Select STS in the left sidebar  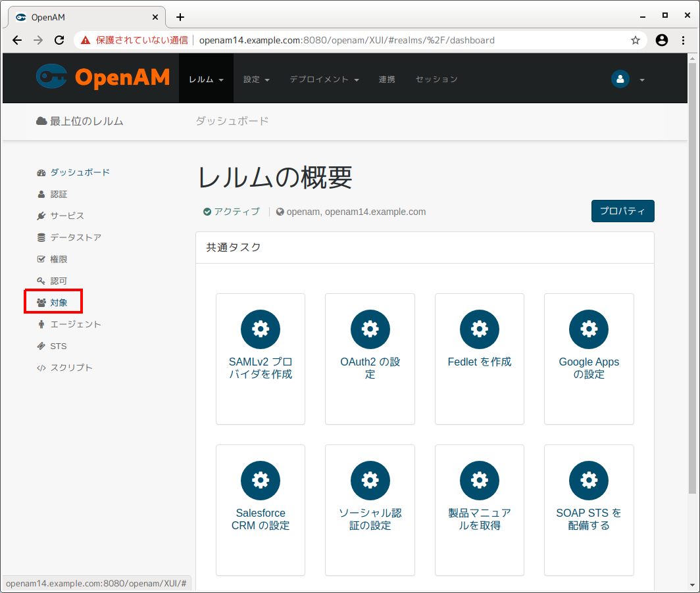pos(58,345)
